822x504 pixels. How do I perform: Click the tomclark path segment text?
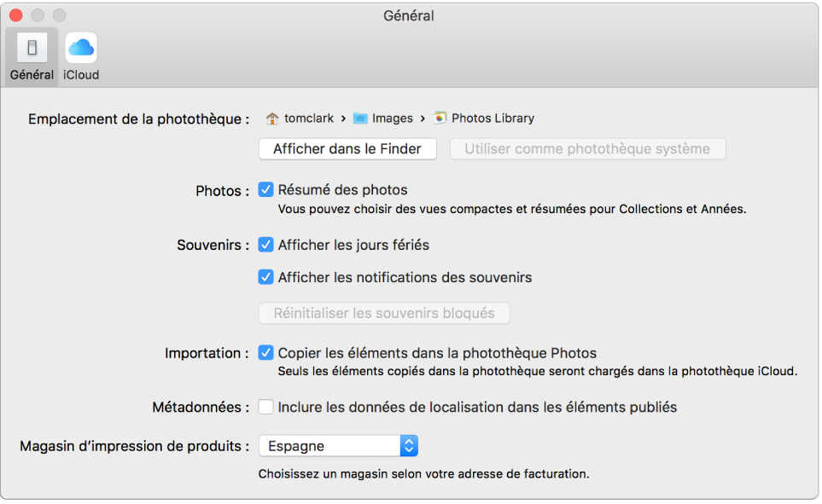click(x=309, y=119)
